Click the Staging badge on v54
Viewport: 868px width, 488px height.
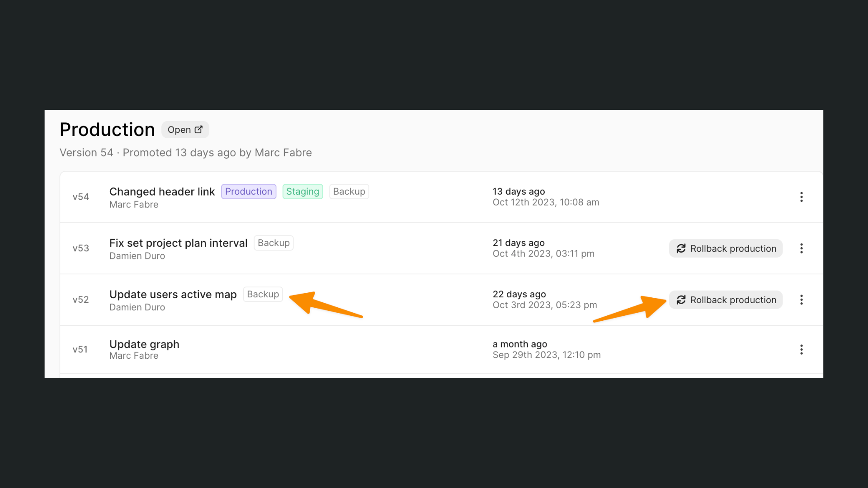tap(302, 192)
